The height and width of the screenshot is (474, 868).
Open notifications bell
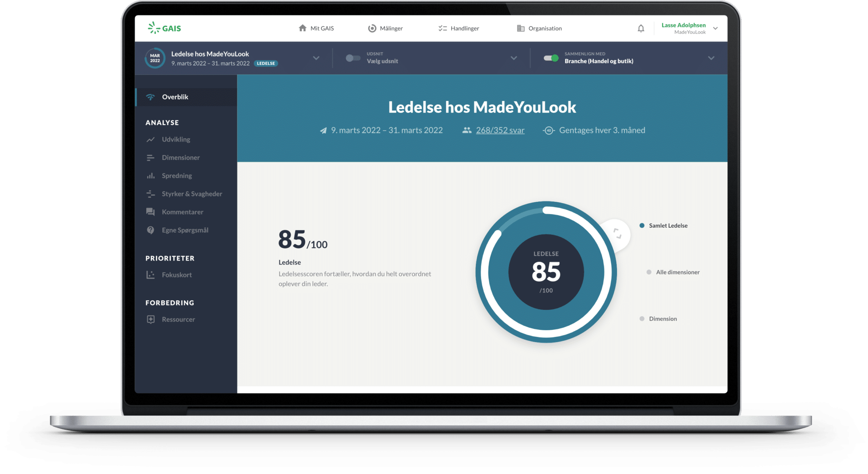click(x=641, y=28)
